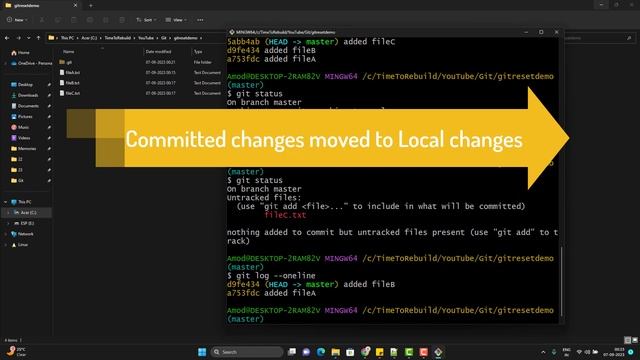Image resolution: width=640 pixels, height=360 pixels.
Task: Open the Windows Start menu
Action: pos(202,352)
